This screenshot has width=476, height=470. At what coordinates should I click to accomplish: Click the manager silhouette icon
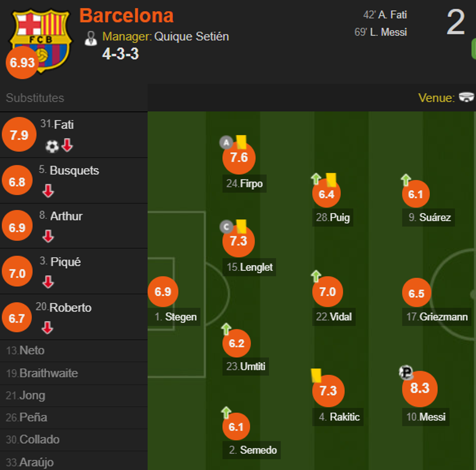91,38
